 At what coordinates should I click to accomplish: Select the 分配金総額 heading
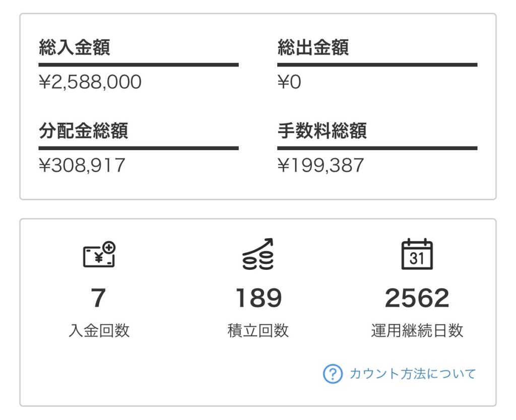coord(83,131)
